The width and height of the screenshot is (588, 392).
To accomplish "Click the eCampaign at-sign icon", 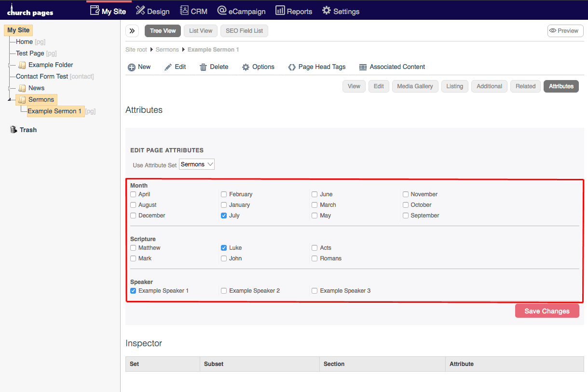I will click(222, 11).
